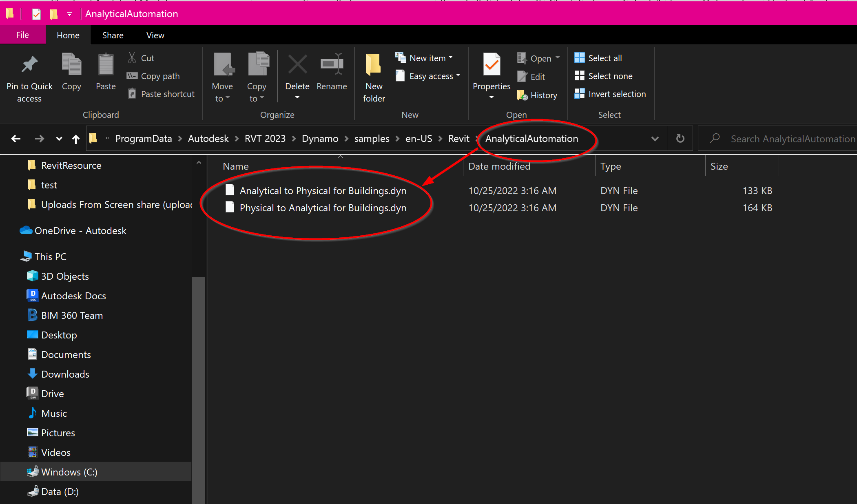Image resolution: width=857 pixels, height=504 pixels.
Task: Enable Select all items
Action: 598,58
